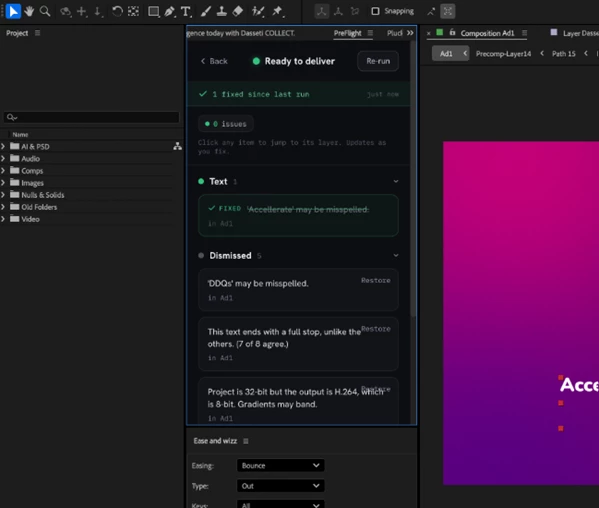Select the Pen tool
This screenshot has height=508, width=599.
point(169,11)
